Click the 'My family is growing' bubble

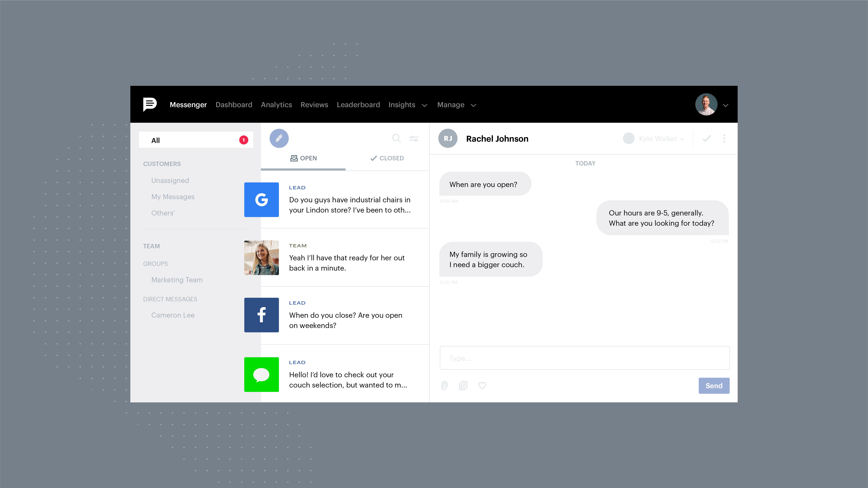tap(491, 259)
